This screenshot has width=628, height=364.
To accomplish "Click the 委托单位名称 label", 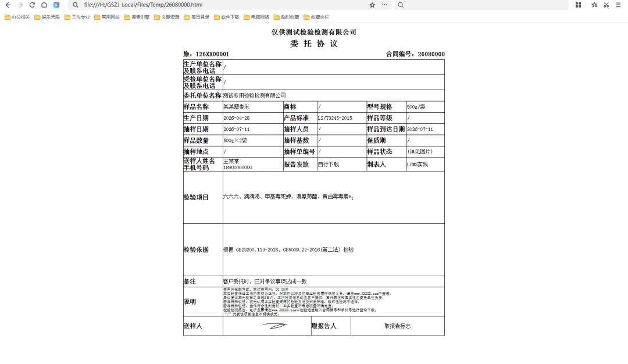I will tap(202, 95).
